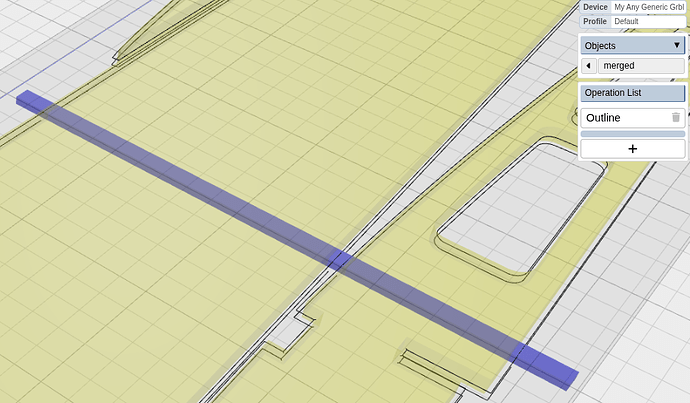This screenshot has height=403, width=690.
Task: Add a new operation with plus button
Action: pos(633,149)
